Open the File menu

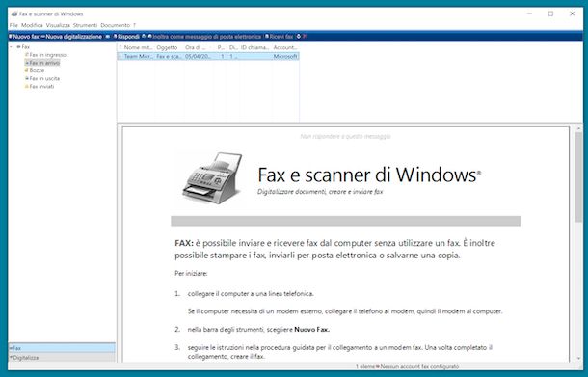click(x=13, y=25)
